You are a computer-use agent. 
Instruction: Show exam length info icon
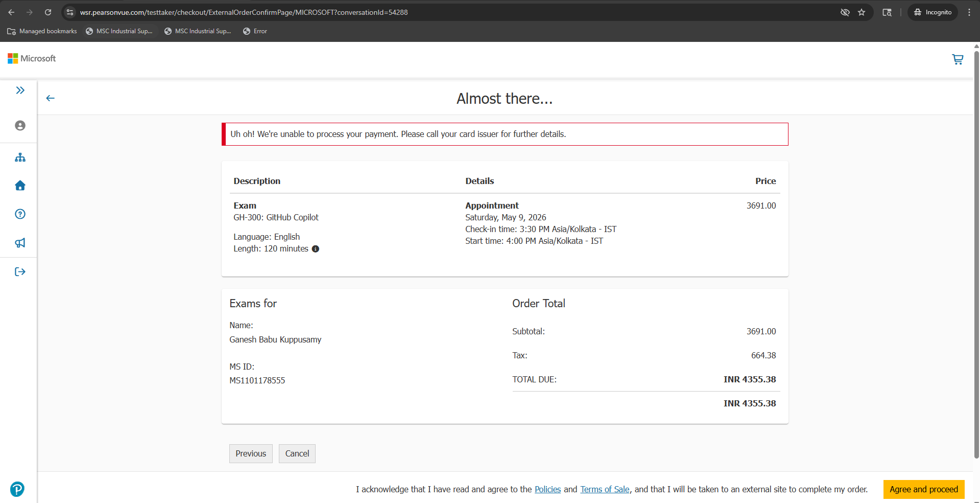[316, 249]
